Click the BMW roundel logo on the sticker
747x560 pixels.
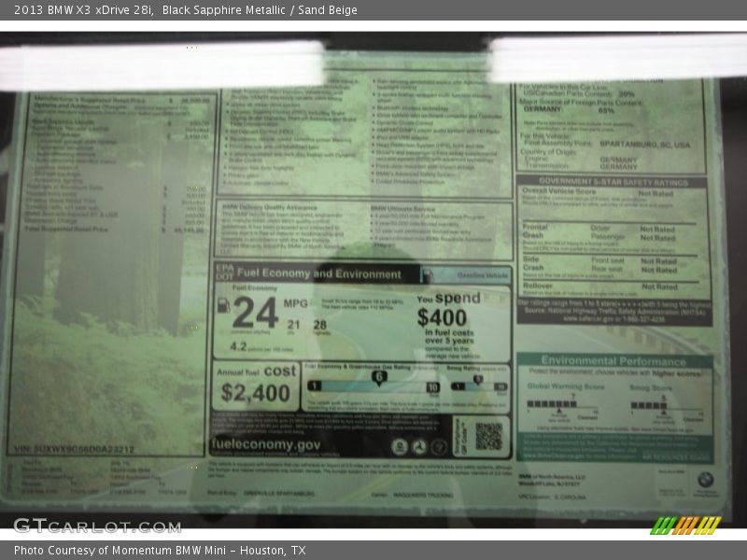pyautogui.click(x=706, y=479)
